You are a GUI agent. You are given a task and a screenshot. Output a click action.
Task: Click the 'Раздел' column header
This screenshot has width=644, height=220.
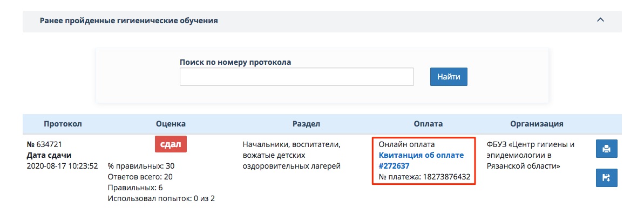coord(307,124)
